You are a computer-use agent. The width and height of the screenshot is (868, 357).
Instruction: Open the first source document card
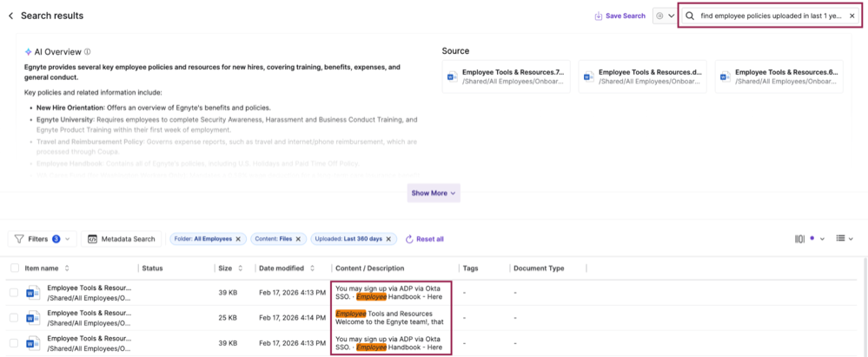[506, 76]
